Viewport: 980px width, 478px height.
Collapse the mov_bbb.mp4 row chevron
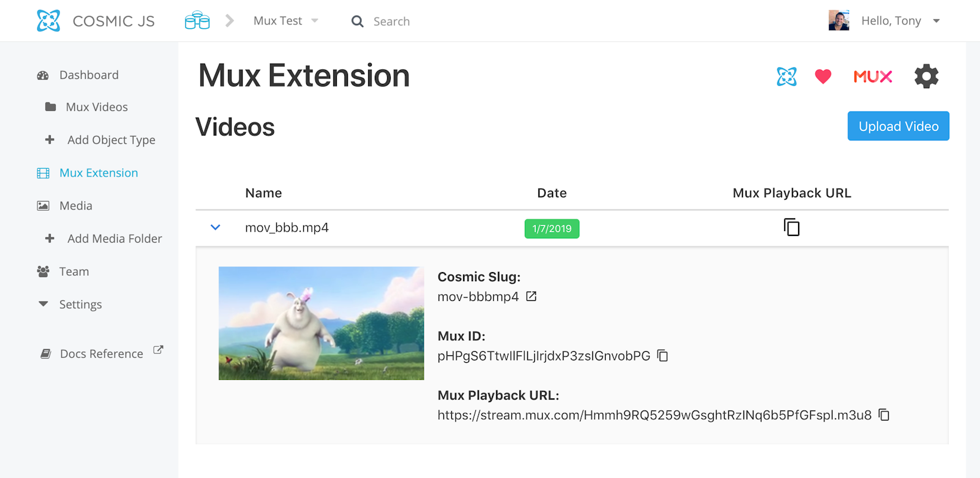click(x=215, y=227)
